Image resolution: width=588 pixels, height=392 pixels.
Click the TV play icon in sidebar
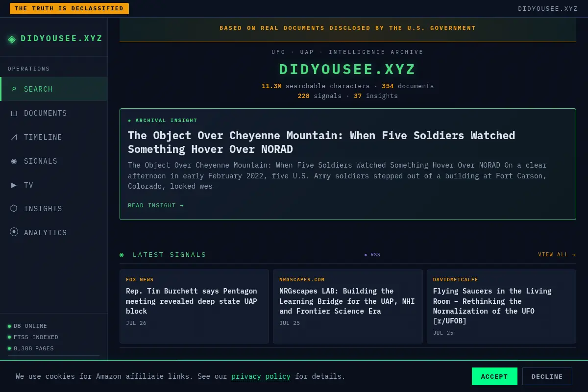[14, 185]
